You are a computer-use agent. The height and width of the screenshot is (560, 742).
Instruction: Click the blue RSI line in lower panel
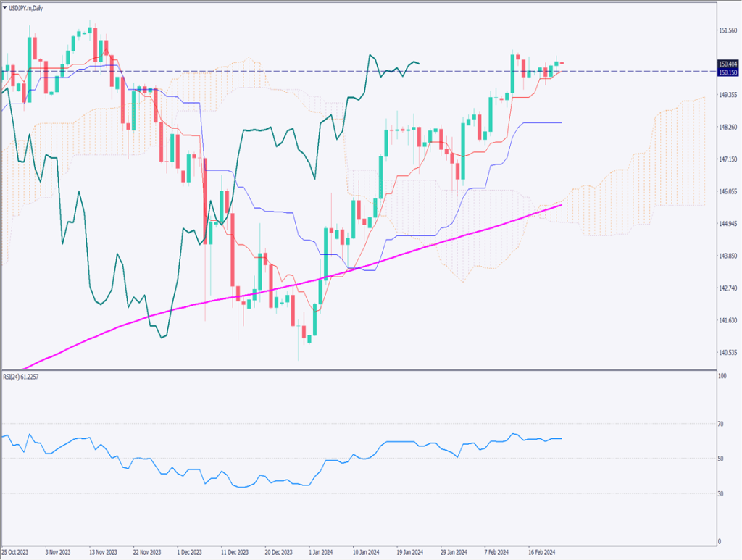click(x=406, y=441)
